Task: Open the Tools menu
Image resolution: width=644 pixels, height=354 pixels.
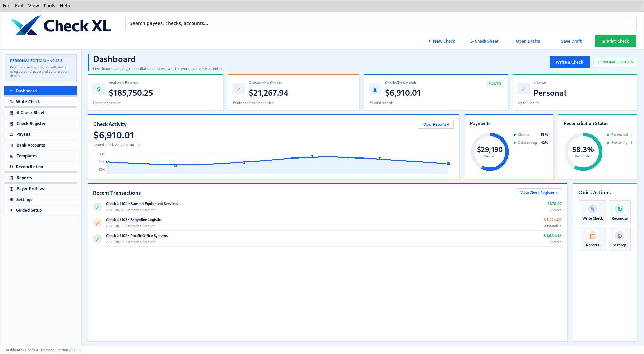Action: [49, 6]
